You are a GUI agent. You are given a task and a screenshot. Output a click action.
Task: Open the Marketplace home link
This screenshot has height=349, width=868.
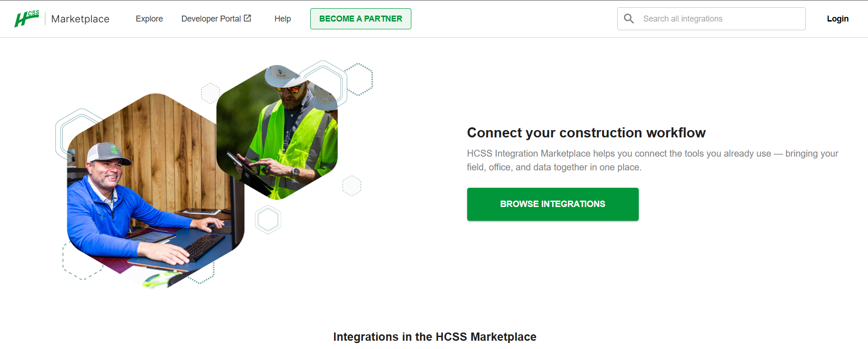(x=80, y=19)
